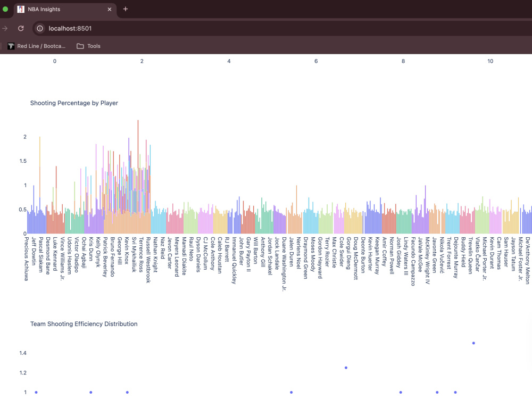532x399 pixels.
Task: Click the Udonis Haslem axis label
Action: point(69,255)
